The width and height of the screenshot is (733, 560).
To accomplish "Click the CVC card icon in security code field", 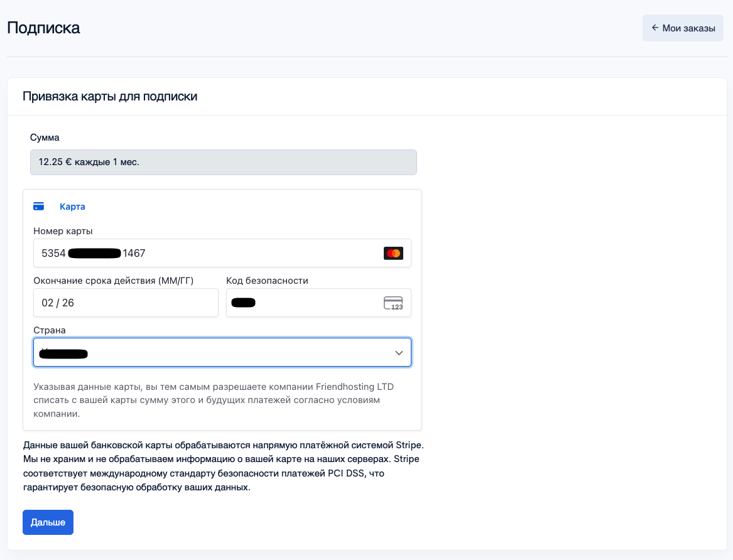I will pyautogui.click(x=393, y=303).
